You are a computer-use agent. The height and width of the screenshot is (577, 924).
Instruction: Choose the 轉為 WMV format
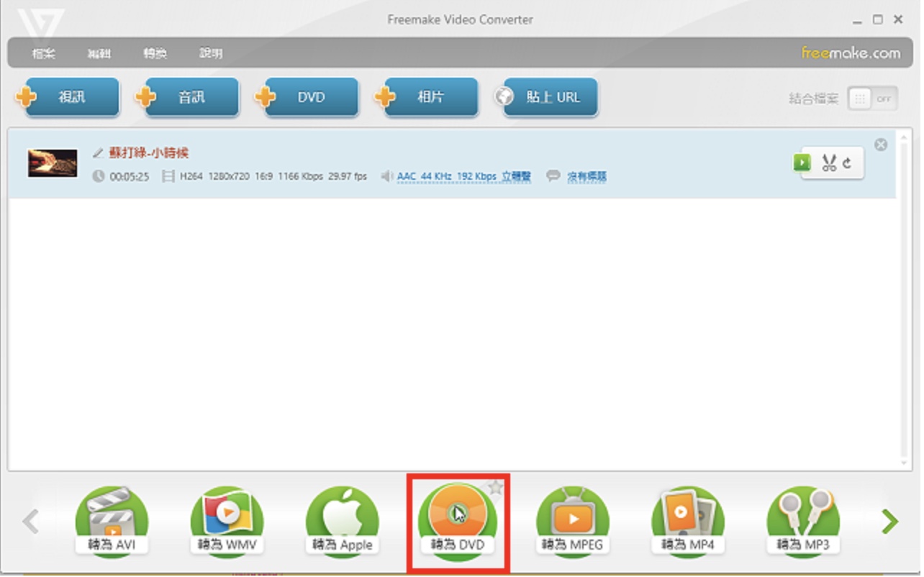pyautogui.click(x=227, y=522)
